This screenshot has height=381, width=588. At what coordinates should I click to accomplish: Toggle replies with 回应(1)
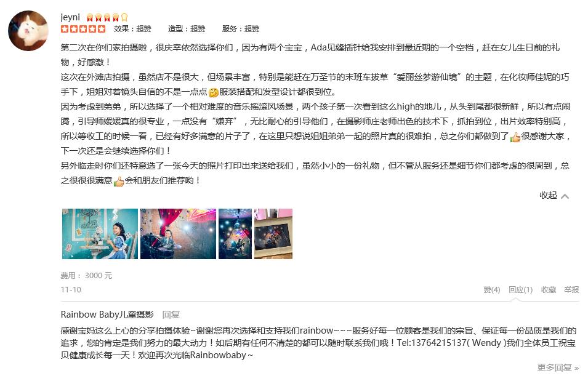pos(520,289)
